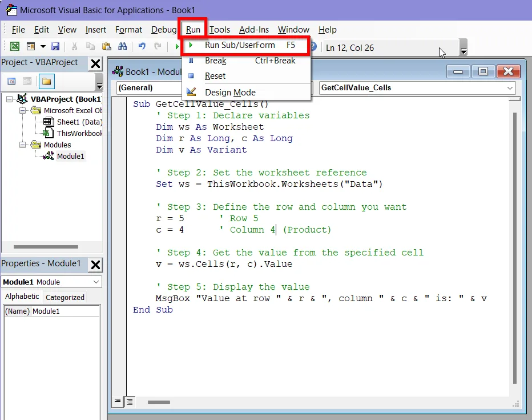Click Redo arrow toolbar icon
Image resolution: width=532 pixels, height=420 pixels.
(x=158, y=46)
